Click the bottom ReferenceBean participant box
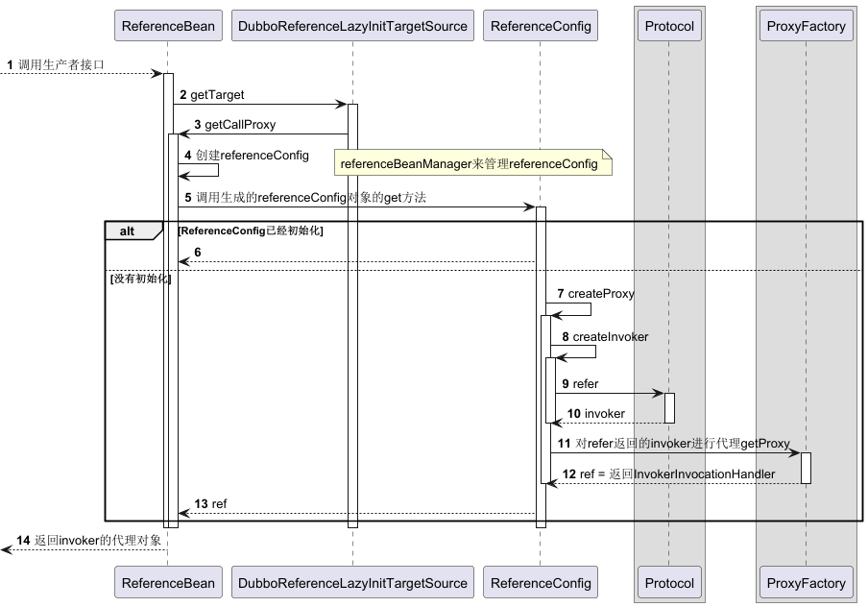This screenshot has width=868, height=607. [168, 582]
